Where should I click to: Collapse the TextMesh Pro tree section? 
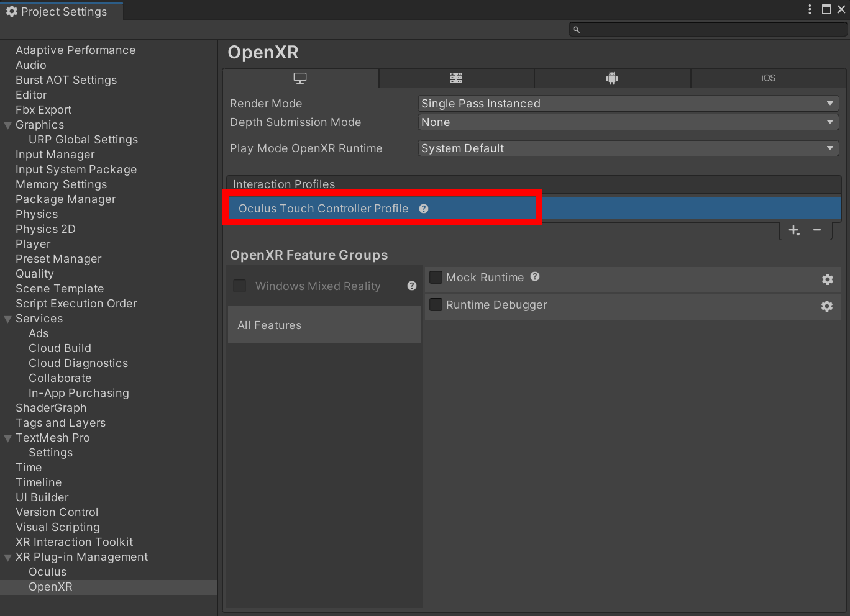(8, 438)
